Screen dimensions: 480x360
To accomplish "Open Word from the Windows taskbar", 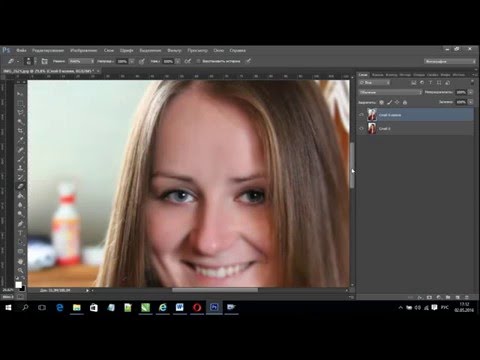I will [x=180, y=307].
